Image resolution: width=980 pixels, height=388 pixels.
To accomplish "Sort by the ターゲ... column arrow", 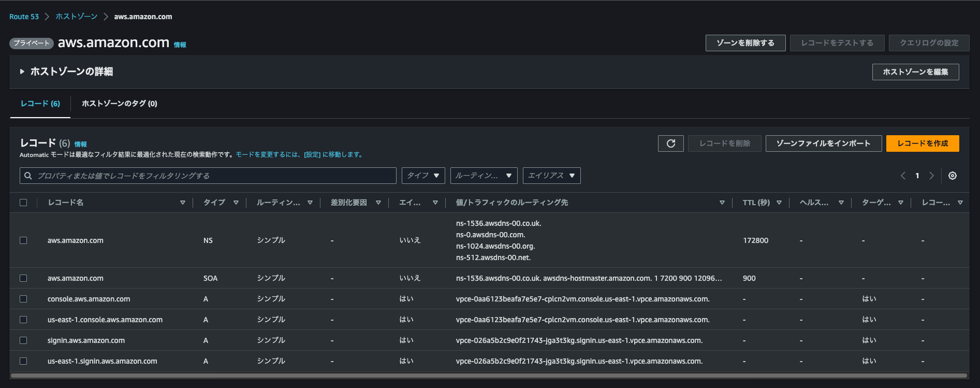I will pos(901,203).
